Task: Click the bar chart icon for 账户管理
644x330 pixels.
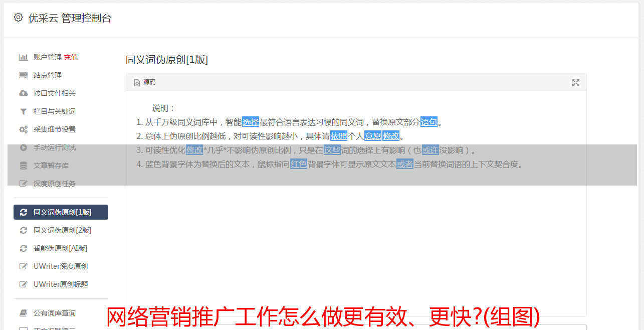Action: 23,57
